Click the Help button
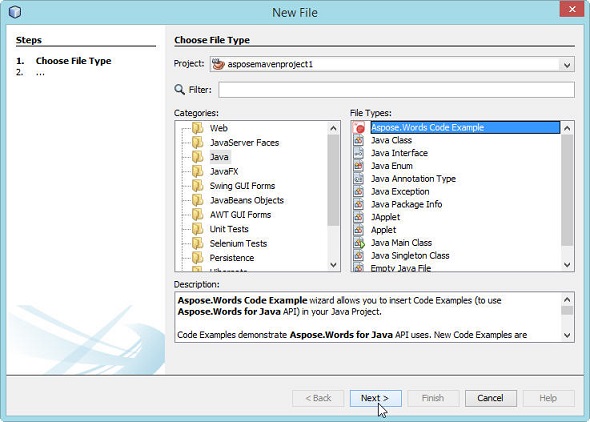590x422 pixels. coord(548,398)
